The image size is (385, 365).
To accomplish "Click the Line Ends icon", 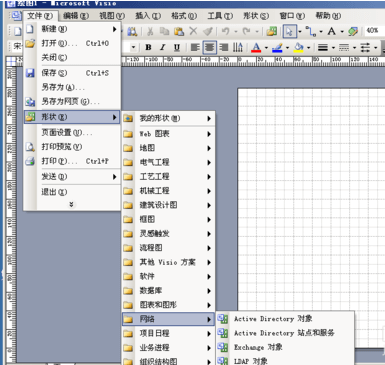I will 365,47.
